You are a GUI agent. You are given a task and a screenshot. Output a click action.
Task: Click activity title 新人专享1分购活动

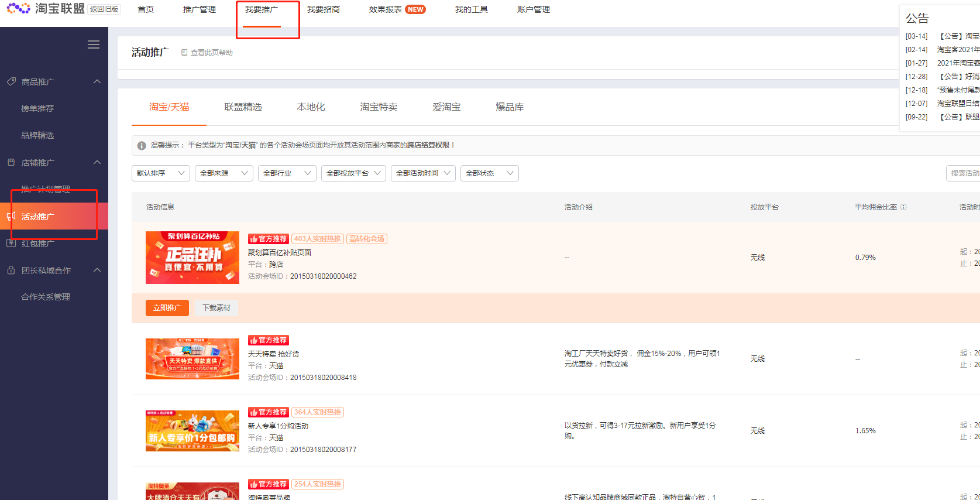[278, 426]
